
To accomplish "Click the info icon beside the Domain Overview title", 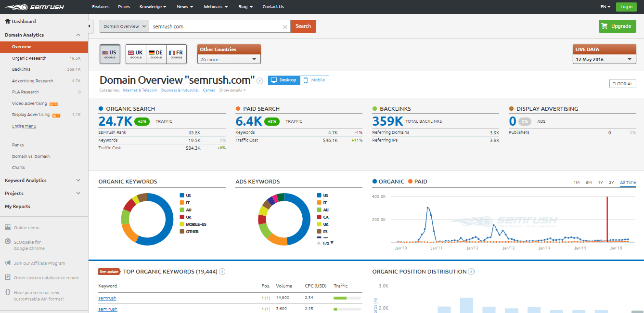I will click(260, 80).
